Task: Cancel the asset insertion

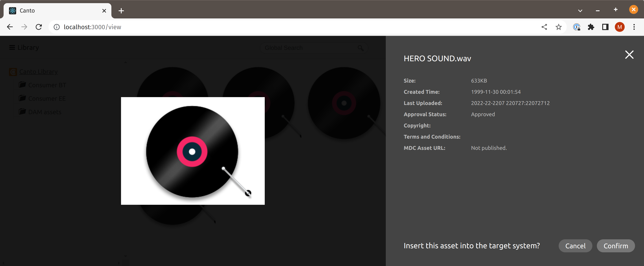Action: [575, 246]
